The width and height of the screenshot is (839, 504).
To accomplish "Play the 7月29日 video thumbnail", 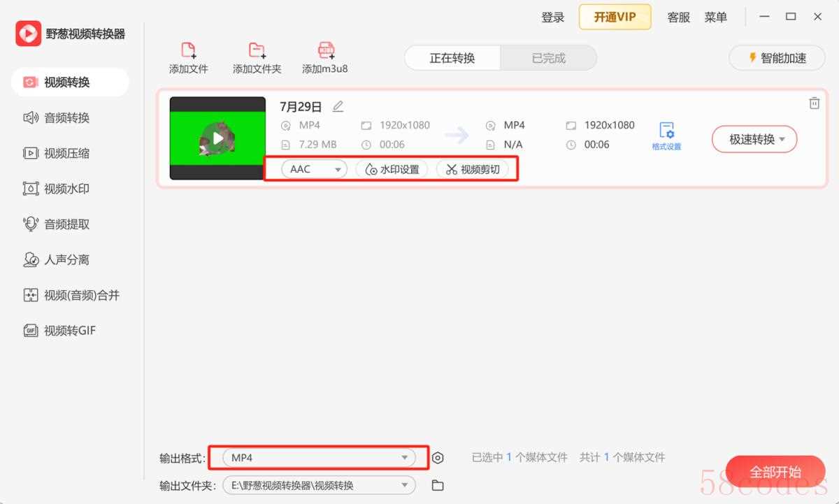I will click(x=218, y=138).
